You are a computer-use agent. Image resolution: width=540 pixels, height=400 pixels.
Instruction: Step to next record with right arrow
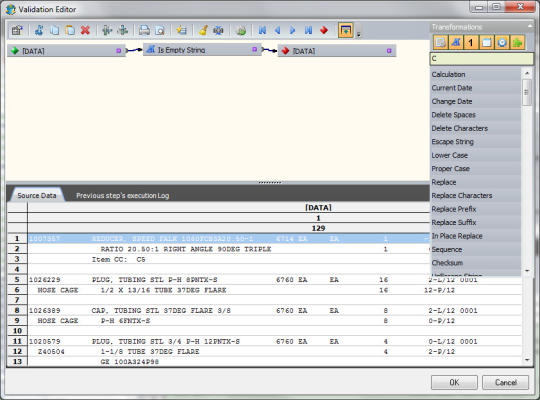(292, 30)
